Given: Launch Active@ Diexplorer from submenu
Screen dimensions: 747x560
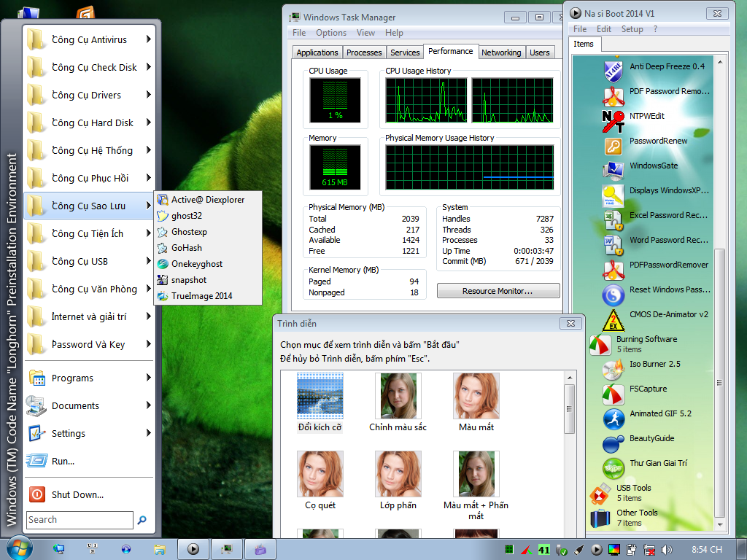Looking at the screenshot, I should (208, 200).
